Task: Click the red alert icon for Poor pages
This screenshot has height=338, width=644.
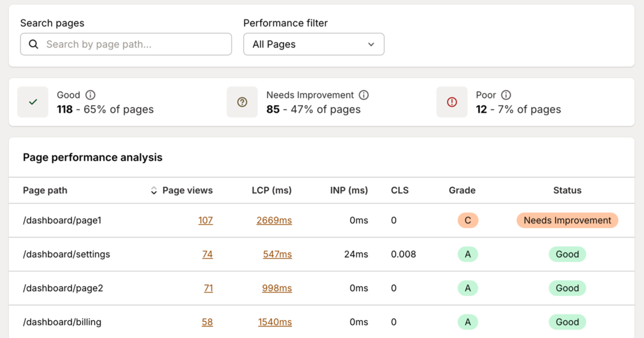Action: tap(452, 102)
